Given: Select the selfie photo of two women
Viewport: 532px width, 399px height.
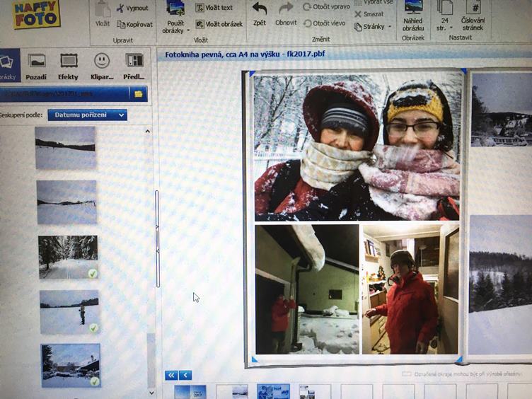Looking at the screenshot, I should point(357,148).
